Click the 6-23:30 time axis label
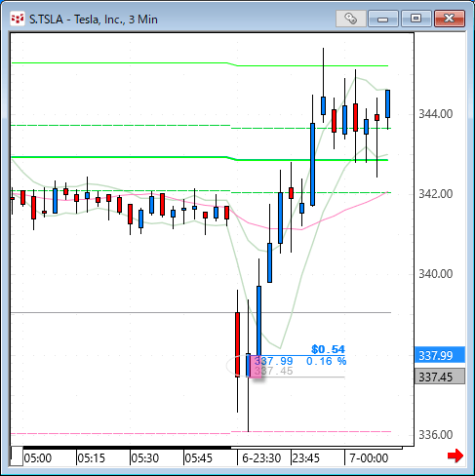This screenshot has height=476, width=475. [261, 458]
